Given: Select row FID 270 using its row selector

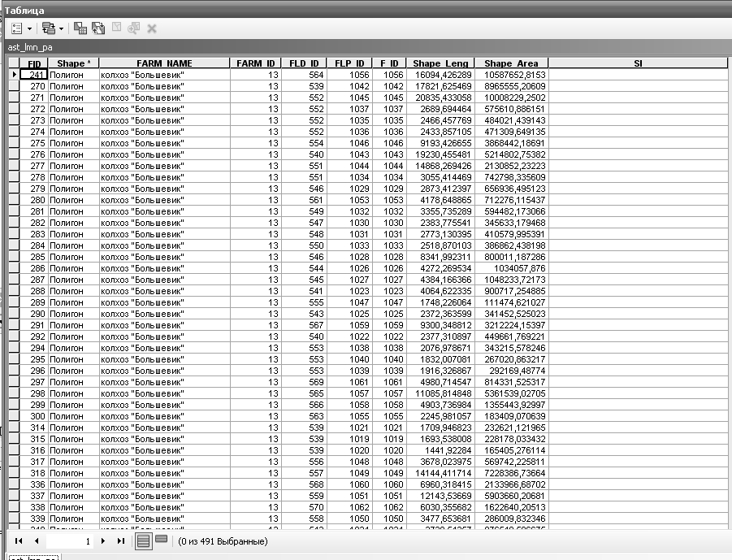Looking at the screenshot, I should coord(14,86).
